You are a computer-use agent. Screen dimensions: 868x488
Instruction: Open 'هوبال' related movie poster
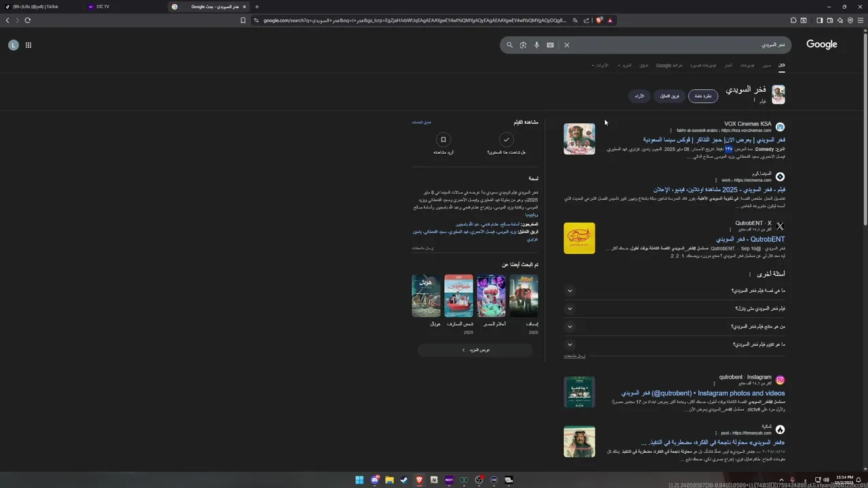point(426,296)
